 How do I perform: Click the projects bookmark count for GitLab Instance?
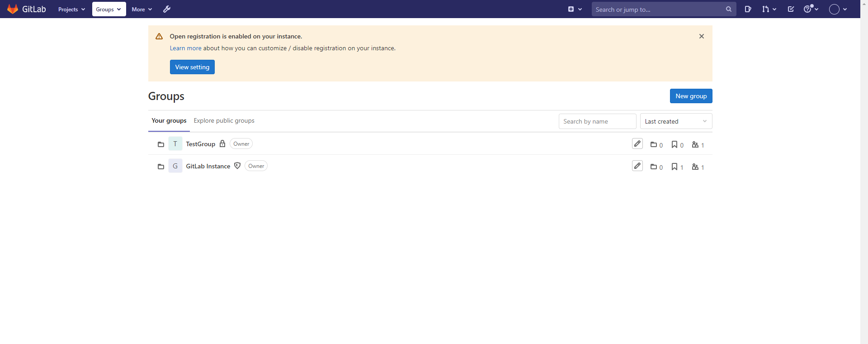677,167
